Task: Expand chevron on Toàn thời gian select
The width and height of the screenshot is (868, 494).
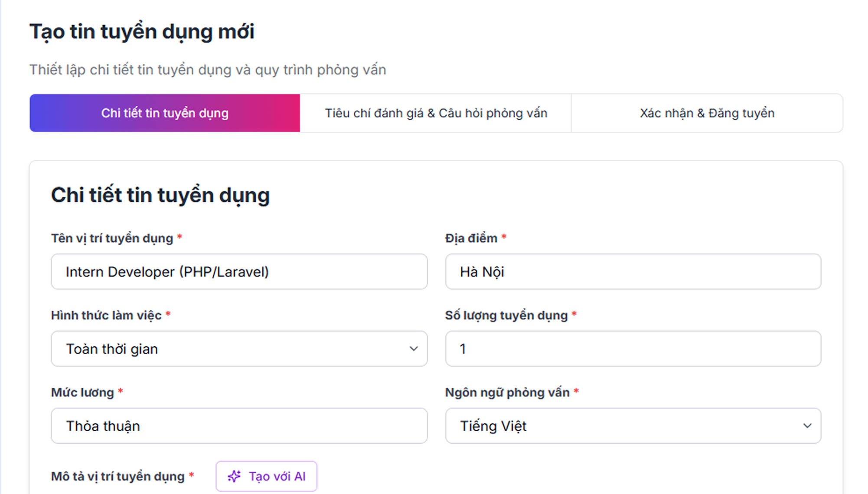Action: click(x=414, y=349)
